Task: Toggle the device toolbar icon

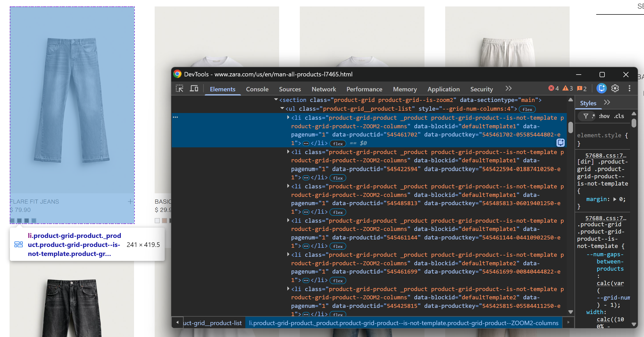Action: pos(194,89)
